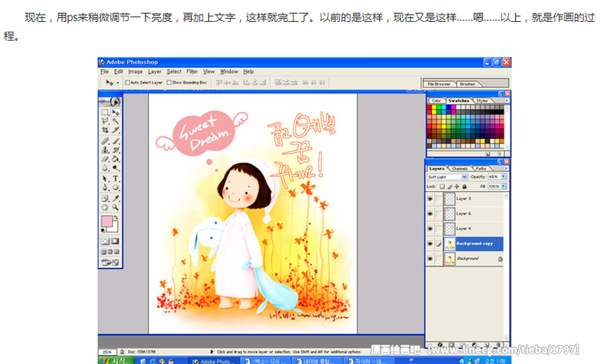610x364 pixels.
Task: Select the Layer 3 row
Action: pyautogui.click(x=465, y=199)
